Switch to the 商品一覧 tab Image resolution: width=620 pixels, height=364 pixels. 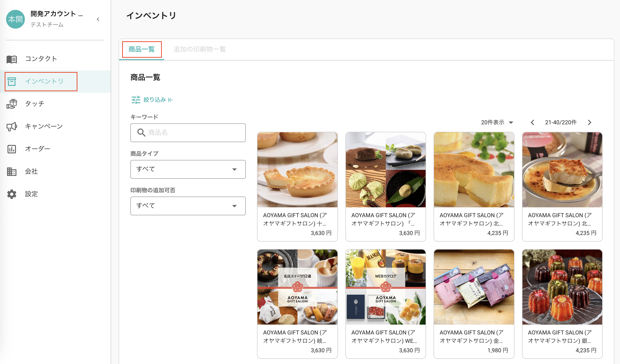(x=142, y=49)
